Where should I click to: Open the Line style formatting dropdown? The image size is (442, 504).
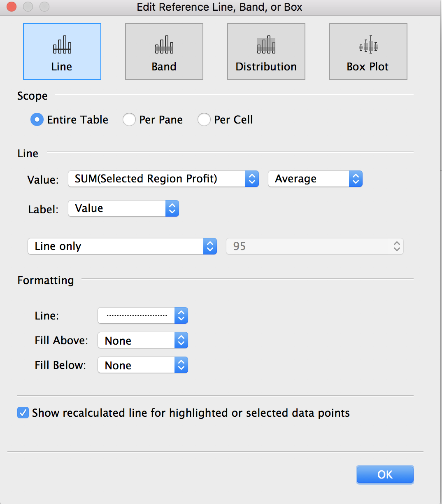pos(143,316)
